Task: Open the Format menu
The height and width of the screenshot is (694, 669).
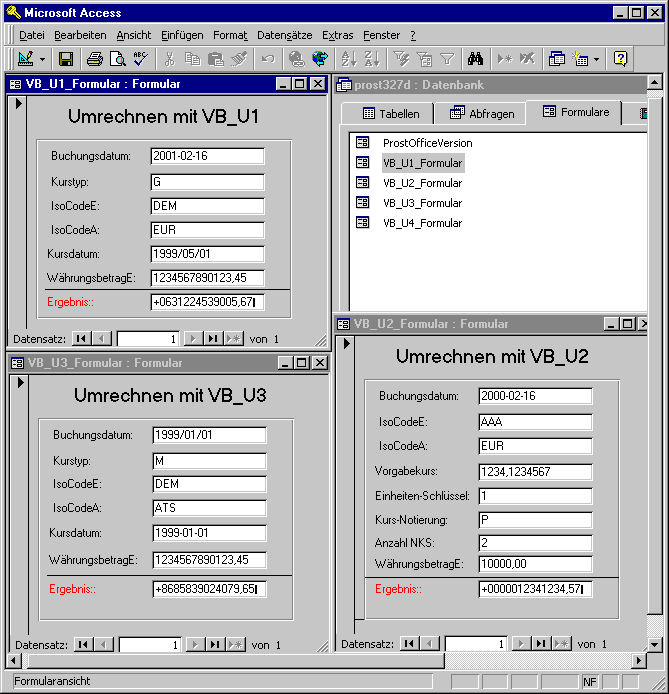Action: coord(230,35)
